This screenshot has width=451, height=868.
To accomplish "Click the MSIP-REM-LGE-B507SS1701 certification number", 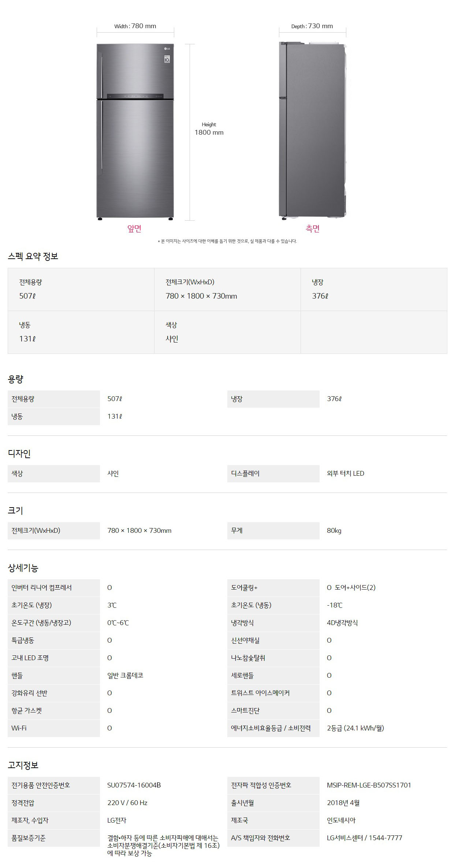I will tap(369, 785).
